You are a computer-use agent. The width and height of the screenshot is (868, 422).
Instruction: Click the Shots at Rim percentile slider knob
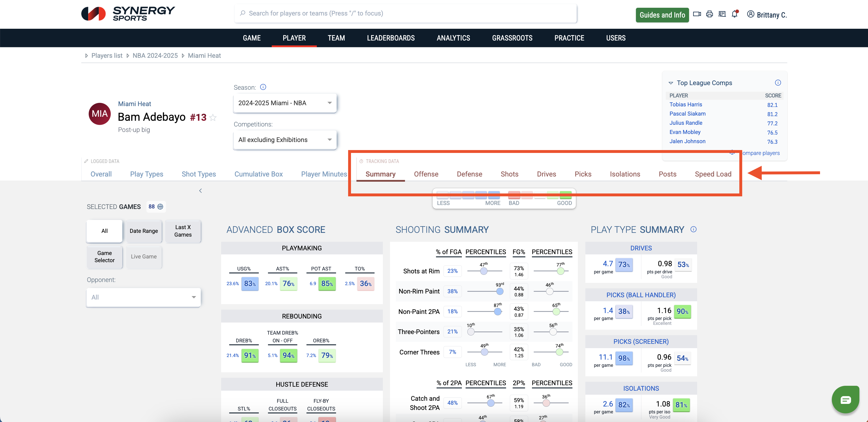click(x=483, y=271)
